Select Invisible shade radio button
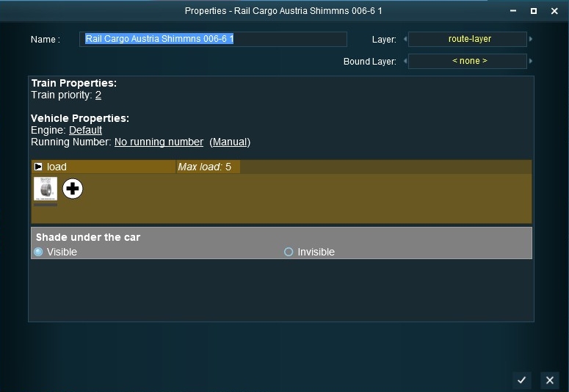Screen dimensions: 569x392 (289, 252)
